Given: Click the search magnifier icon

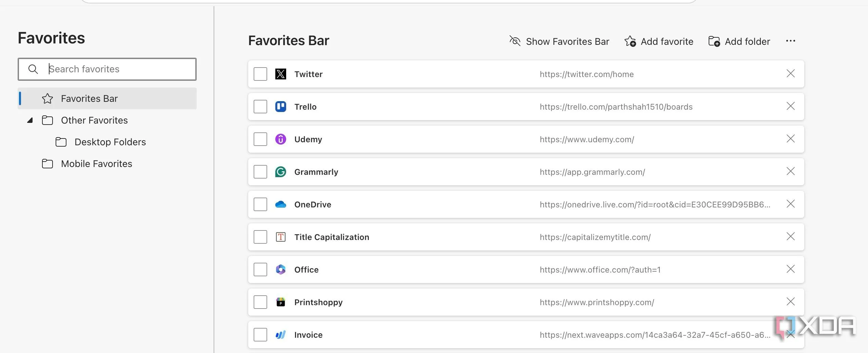Looking at the screenshot, I should [33, 69].
